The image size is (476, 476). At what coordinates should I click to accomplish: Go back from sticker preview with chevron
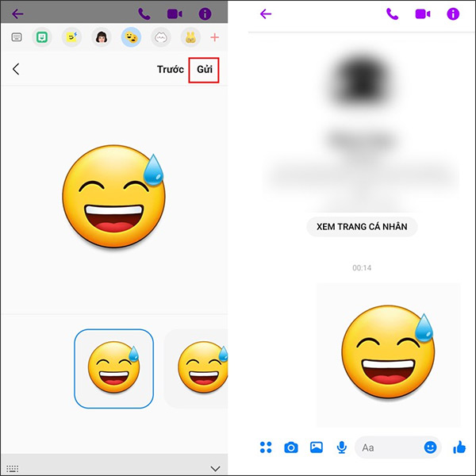pos(16,69)
